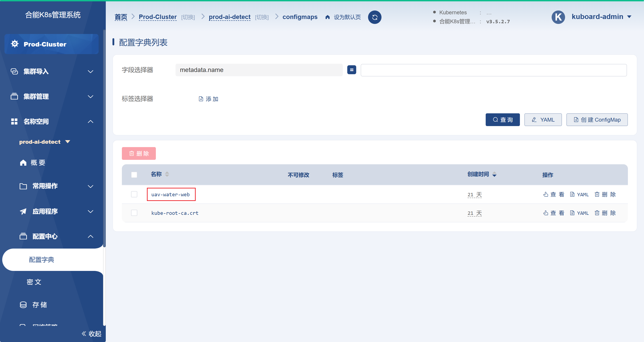The width and height of the screenshot is (644, 342).
Task: Open YAML of kube-root-ca.crt row
Action: (x=579, y=213)
